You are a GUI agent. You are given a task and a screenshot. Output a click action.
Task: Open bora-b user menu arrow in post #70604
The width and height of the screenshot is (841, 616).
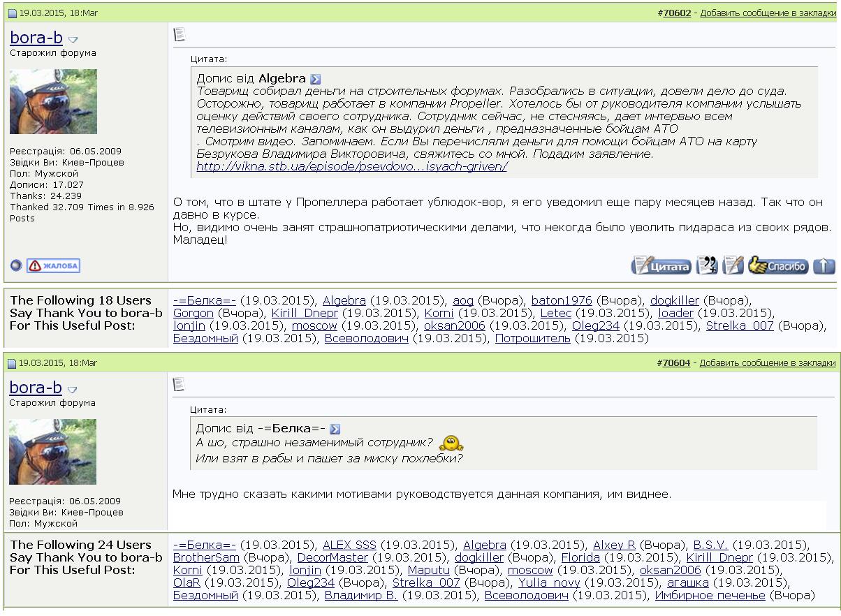click(73, 390)
